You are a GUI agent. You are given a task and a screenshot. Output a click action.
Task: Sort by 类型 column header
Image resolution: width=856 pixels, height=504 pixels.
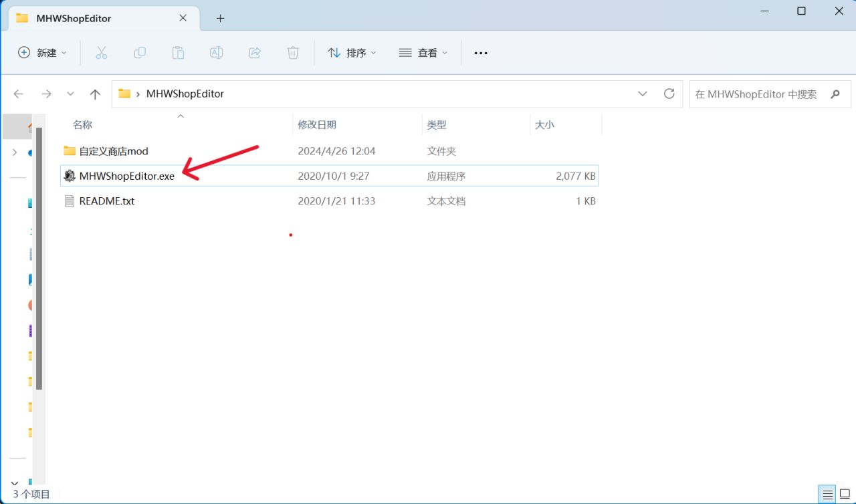437,124
